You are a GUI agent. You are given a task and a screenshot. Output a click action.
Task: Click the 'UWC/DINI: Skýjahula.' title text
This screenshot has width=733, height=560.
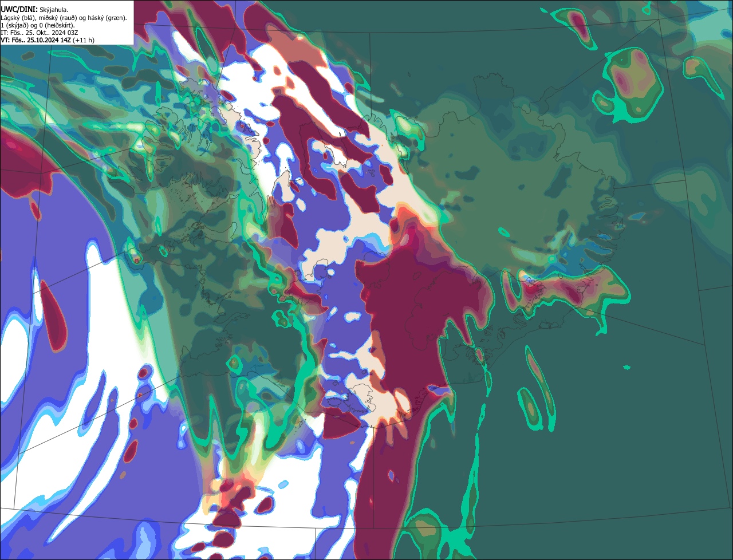coord(34,10)
